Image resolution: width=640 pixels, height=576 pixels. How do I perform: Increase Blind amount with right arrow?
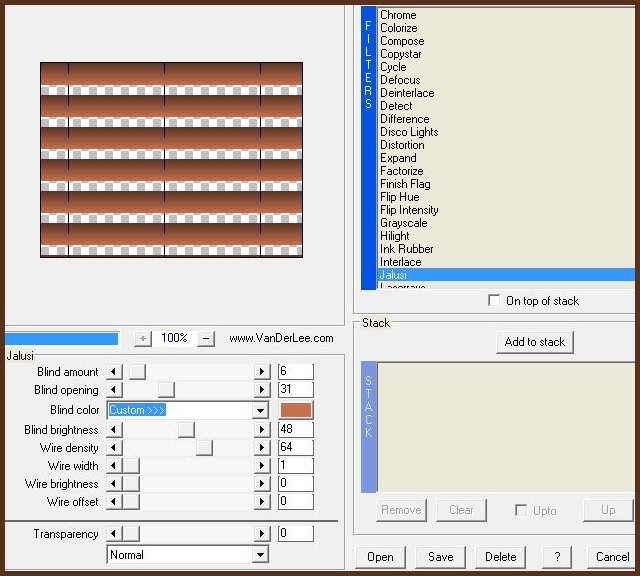tap(262, 371)
